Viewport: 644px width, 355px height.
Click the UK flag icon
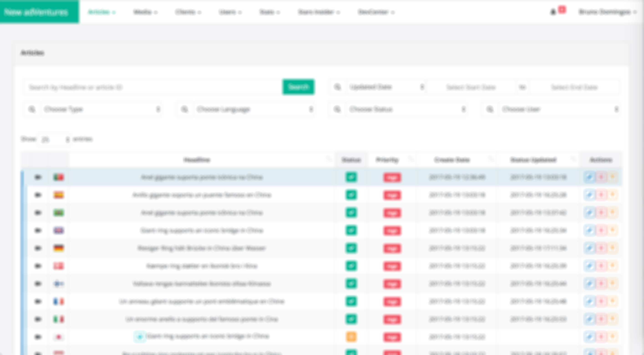coord(59,230)
